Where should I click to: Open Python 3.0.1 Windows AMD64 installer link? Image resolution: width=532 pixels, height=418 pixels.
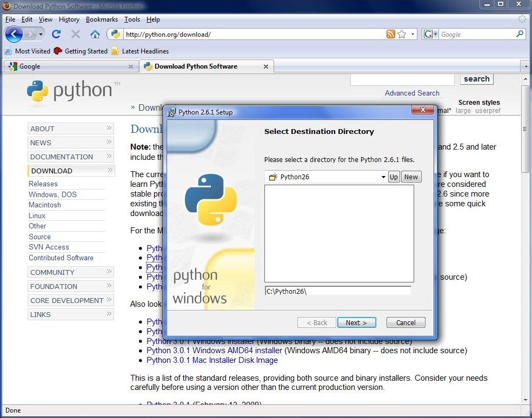(214, 350)
